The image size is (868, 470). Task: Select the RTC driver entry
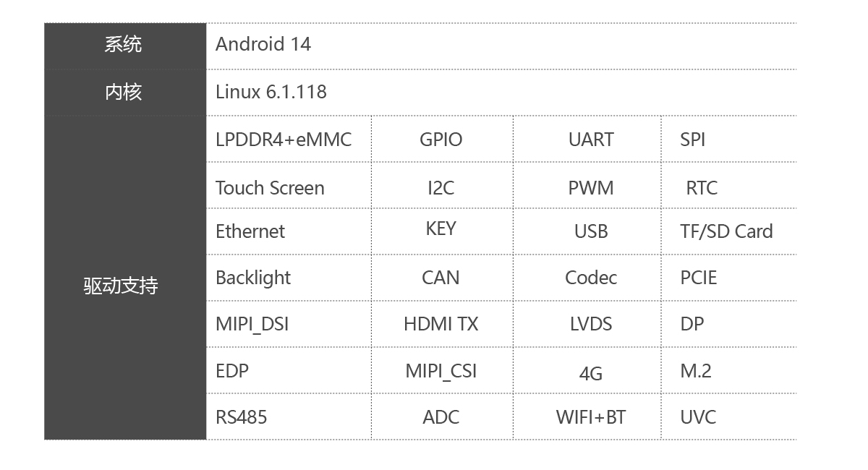[702, 188]
